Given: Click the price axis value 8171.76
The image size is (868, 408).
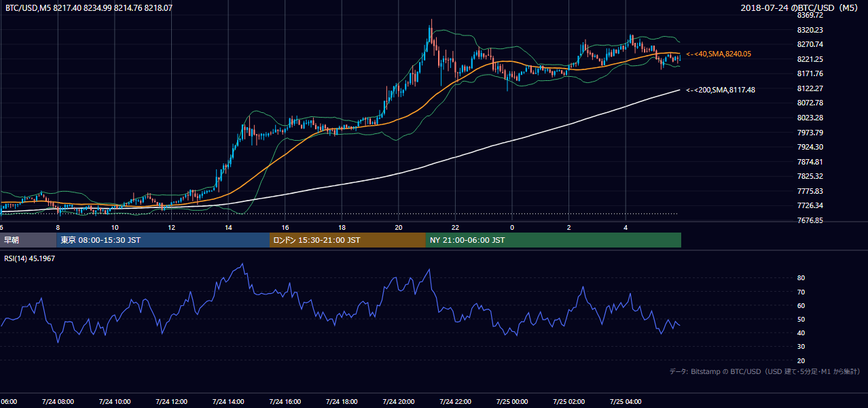Looking at the screenshot, I should click(810, 73).
